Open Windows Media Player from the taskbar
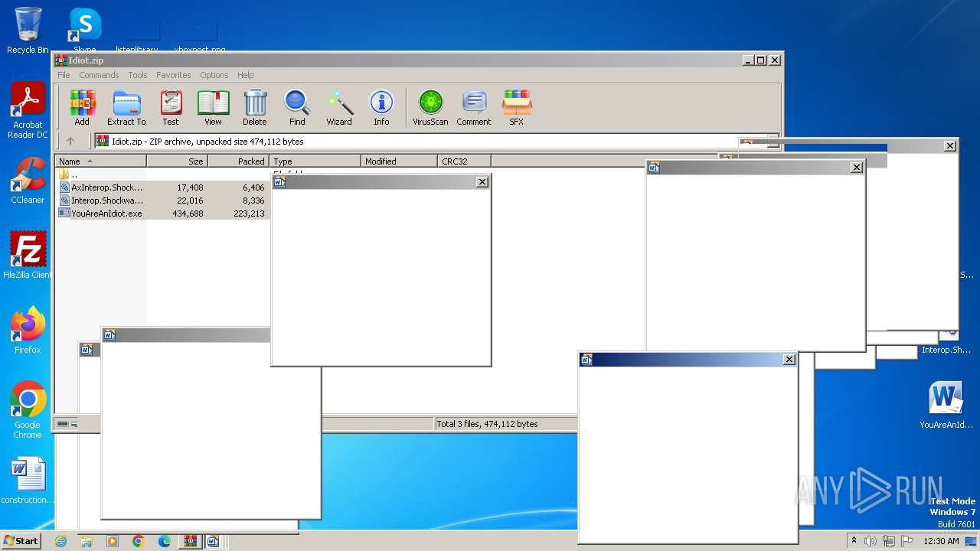Screen dimensions: 980x551 coord(113,541)
